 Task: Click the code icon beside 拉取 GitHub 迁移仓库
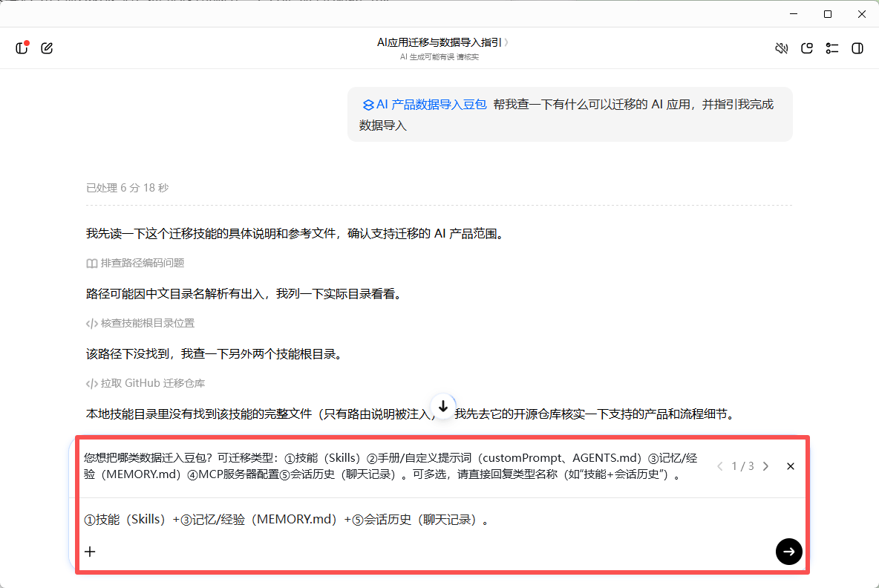[x=92, y=384]
